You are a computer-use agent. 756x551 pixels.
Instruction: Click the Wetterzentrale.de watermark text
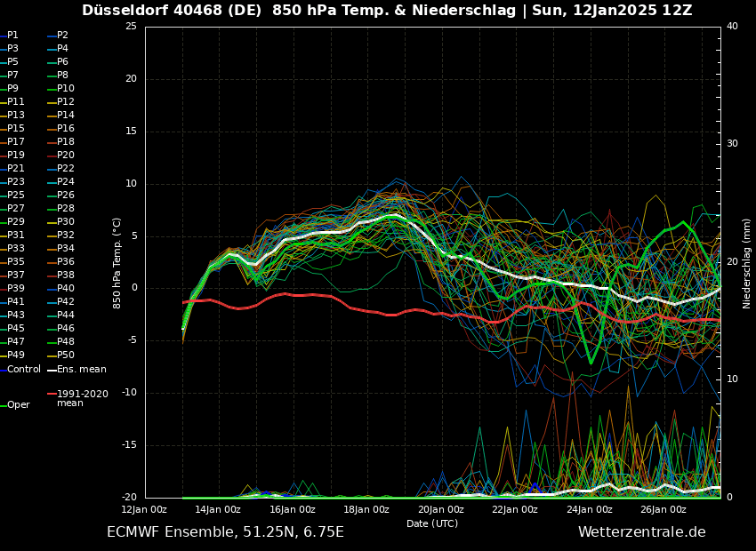click(x=641, y=532)
